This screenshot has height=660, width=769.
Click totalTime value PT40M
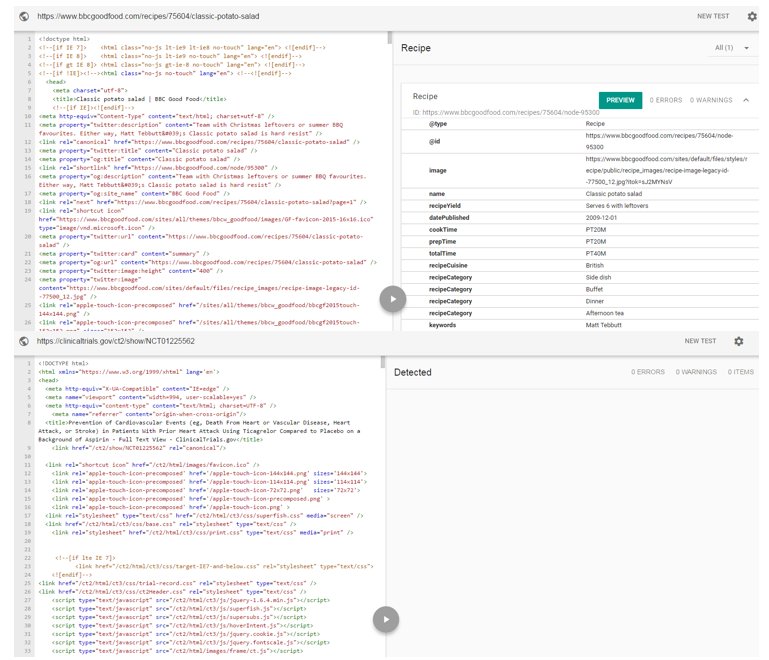[595, 254]
